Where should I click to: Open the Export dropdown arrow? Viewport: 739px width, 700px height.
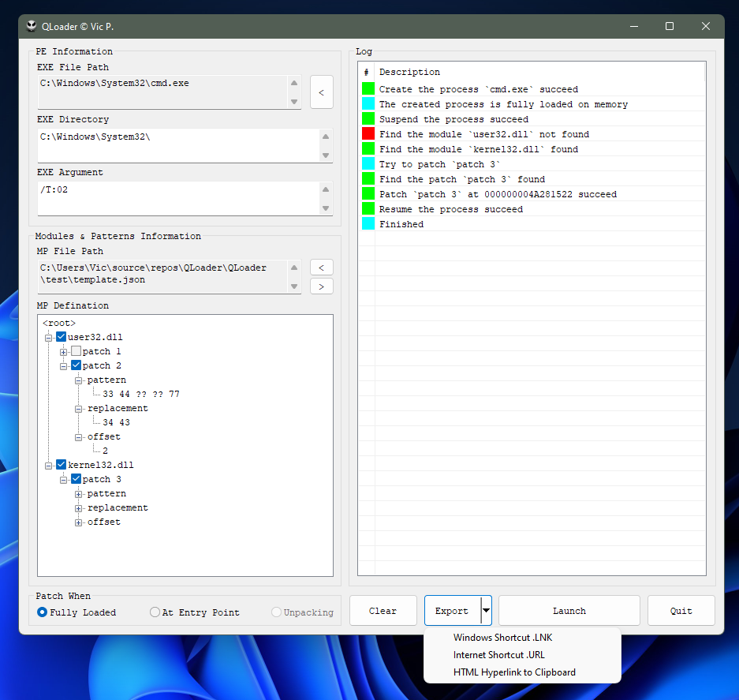tap(486, 610)
